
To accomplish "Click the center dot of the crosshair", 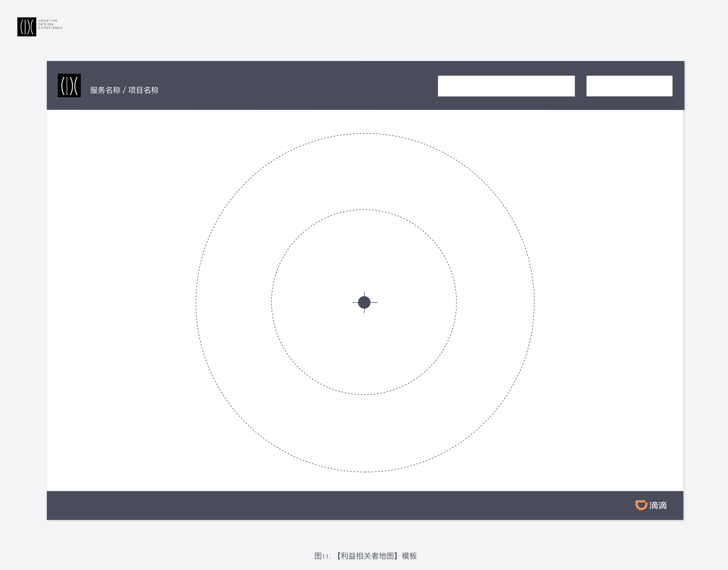I will pyautogui.click(x=364, y=302).
